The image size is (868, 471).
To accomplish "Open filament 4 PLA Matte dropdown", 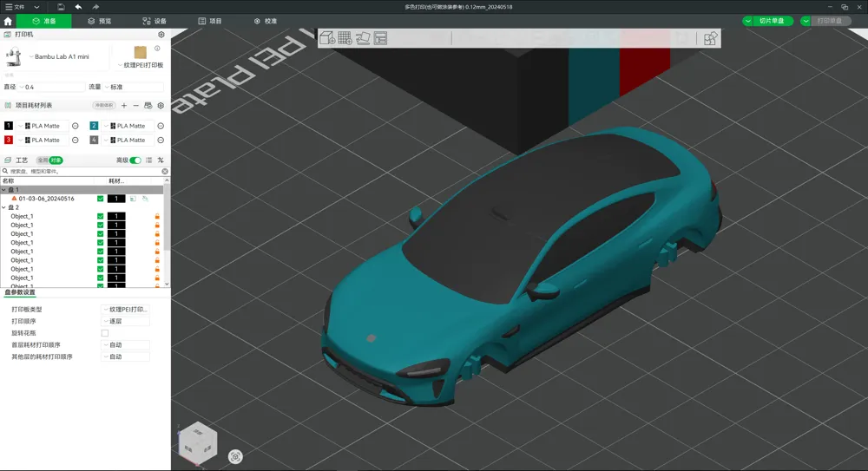I will (128, 140).
